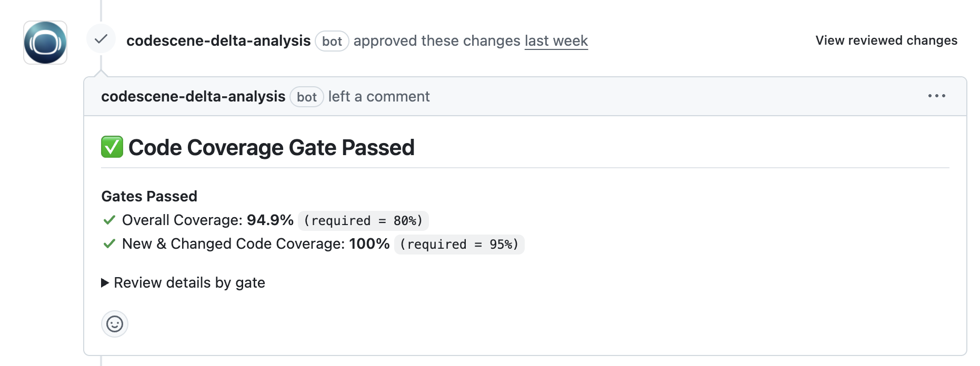
Task: Click the disclosure triangle before Review details
Action: tap(105, 282)
